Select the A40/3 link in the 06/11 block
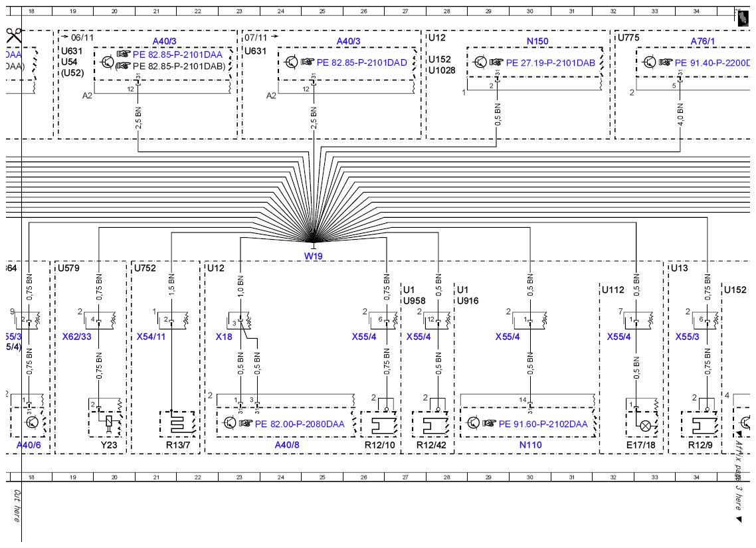Viewport: 756px width, 548px height. 164,41
